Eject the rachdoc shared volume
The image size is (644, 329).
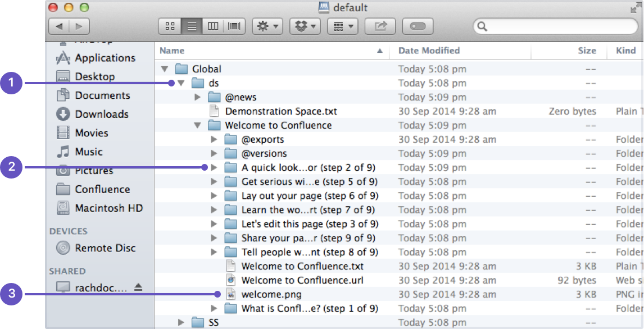tap(138, 287)
